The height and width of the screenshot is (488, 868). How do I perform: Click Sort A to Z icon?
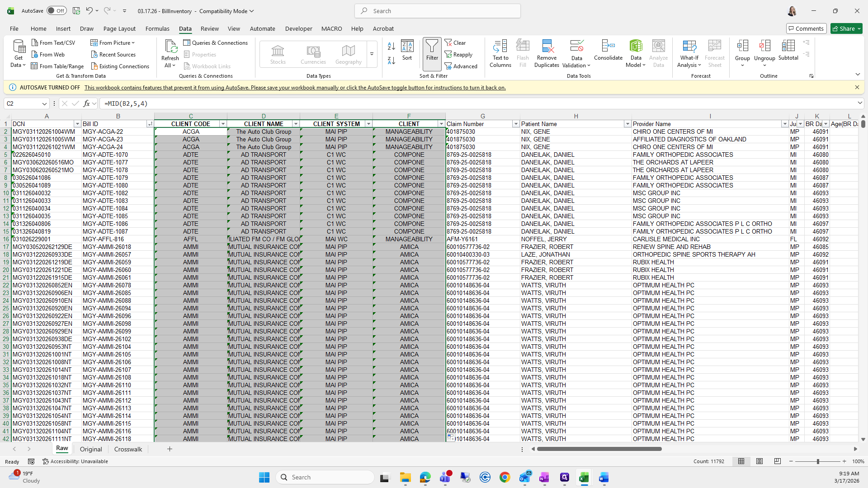(x=392, y=46)
